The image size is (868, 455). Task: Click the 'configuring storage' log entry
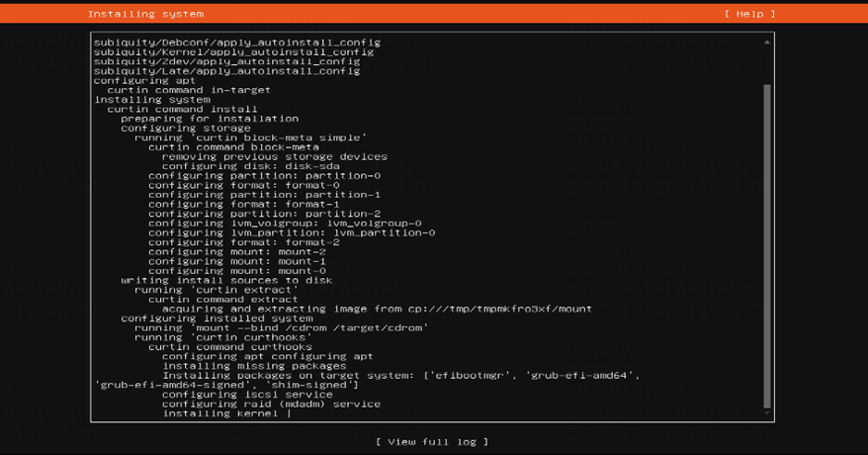(186, 129)
